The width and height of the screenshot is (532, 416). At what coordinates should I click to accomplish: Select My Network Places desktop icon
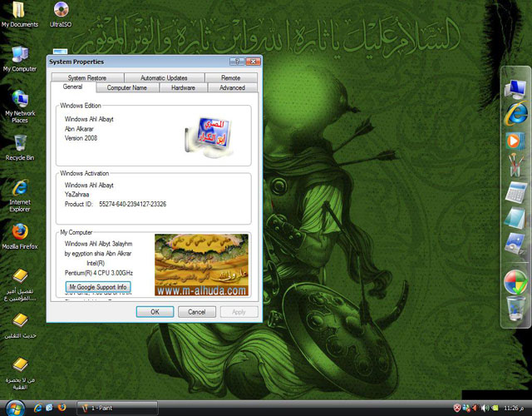[20, 106]
